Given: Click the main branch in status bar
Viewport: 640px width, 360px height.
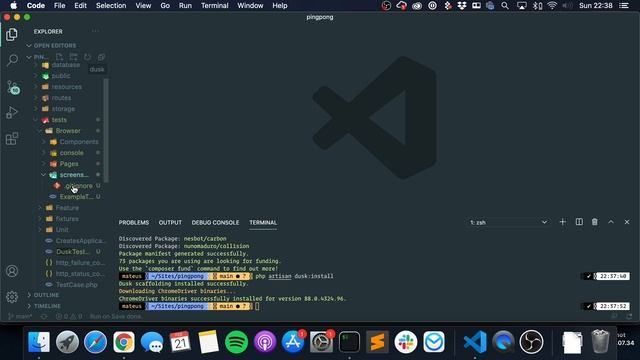Looking at the screenshot, I should click(x=20, y=316).
